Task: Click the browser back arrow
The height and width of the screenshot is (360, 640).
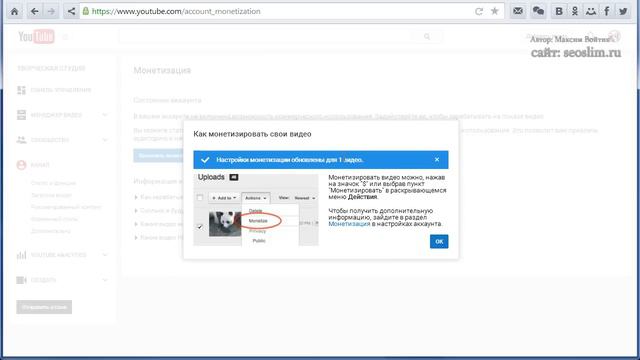Action: click(x=35, y=11)
